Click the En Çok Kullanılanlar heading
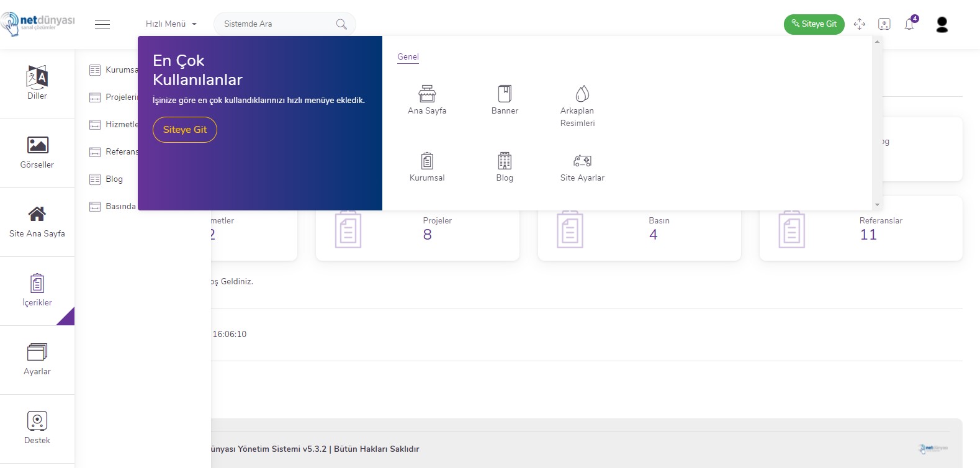 pos(197,70)
